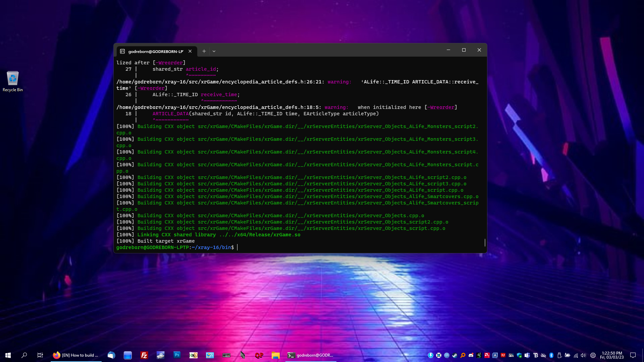Screen dimensions: 644x362
Task: Open volume speaker tray icon
Action: [584, 355]
